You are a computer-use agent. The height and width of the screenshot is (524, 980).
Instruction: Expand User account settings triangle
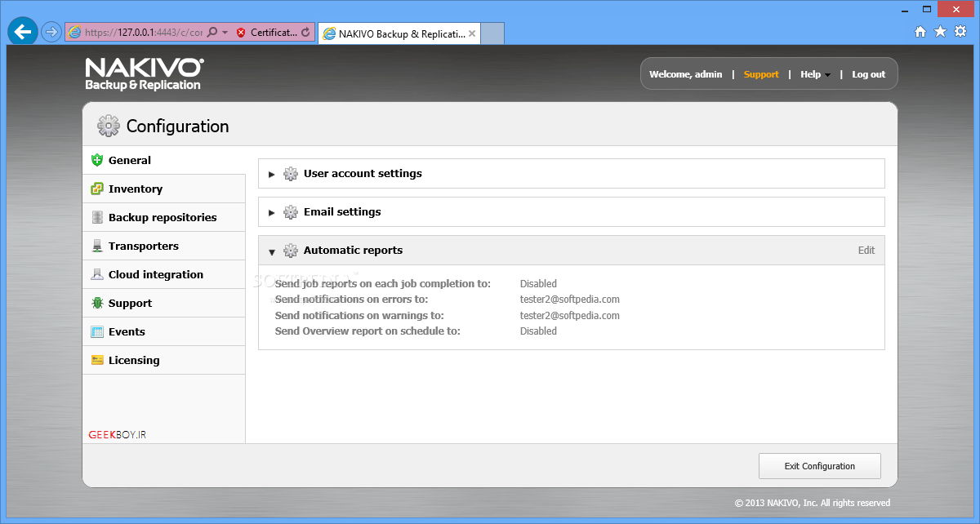click(x=272, y=174)
